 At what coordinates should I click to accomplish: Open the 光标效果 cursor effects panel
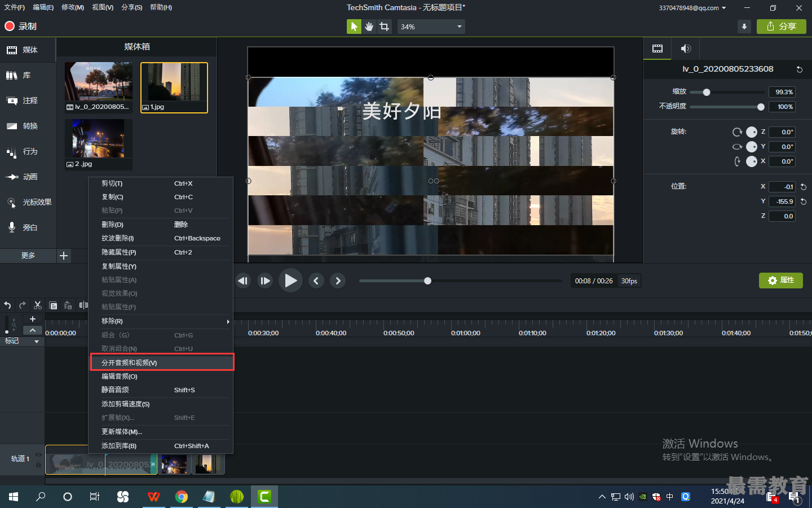click(x=28, y=203)
